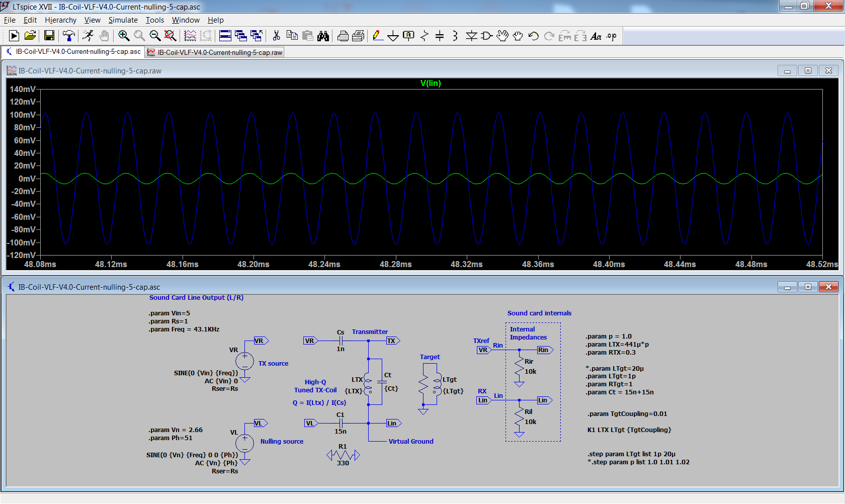Select the Drag hand tool
Viewport: 845px width, 504px height.
[x=518, y=36]
